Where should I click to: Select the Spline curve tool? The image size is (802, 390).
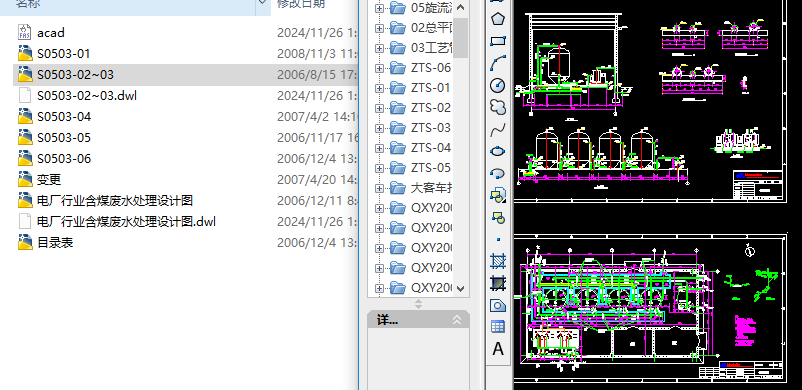pos(498,130)
